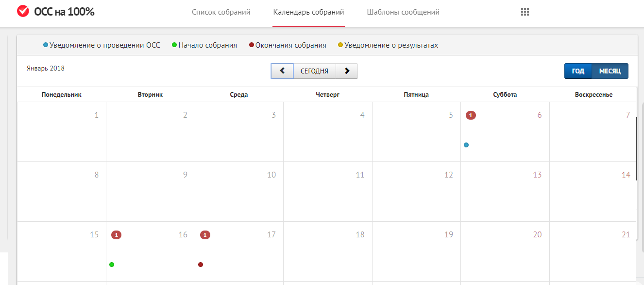
Task: Open the apps grid menu icon
Action: [x=525, y=12]
